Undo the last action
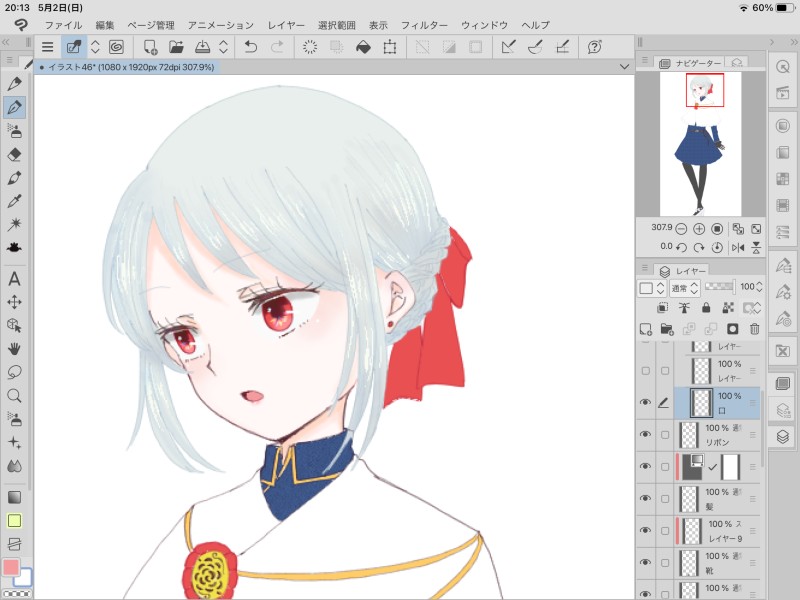The width and height of the screenshot is (800, 600). [251, 47]
